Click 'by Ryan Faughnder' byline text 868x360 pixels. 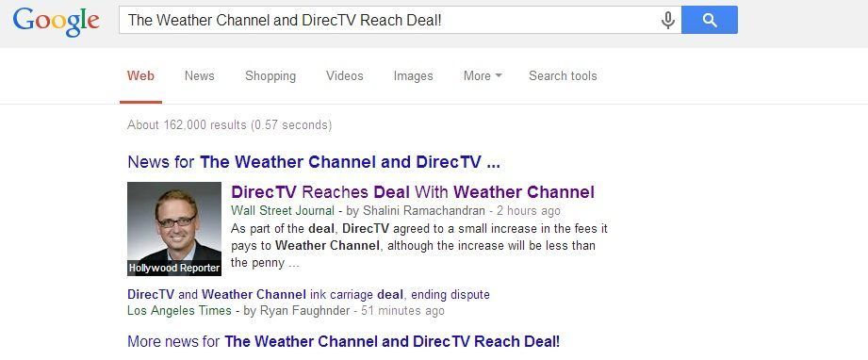click(297, 311)
